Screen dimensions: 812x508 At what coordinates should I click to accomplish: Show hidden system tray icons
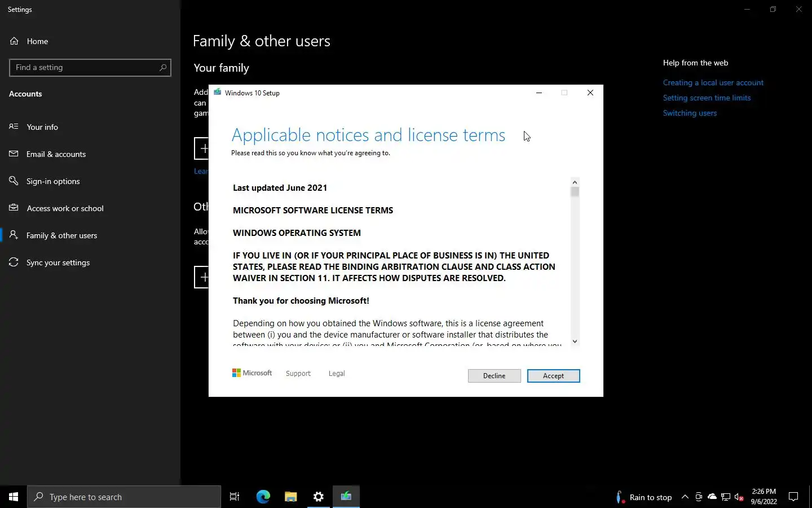tap(685, 497)
